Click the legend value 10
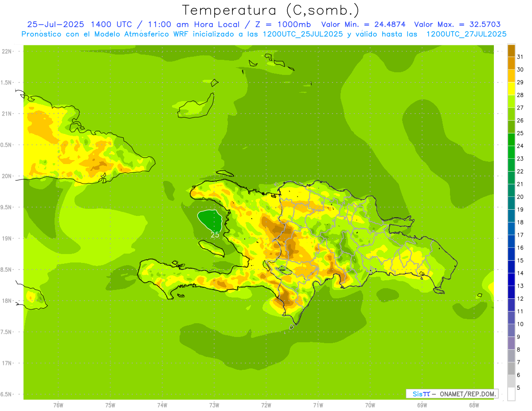532x411 pixels. click(520, 324)
